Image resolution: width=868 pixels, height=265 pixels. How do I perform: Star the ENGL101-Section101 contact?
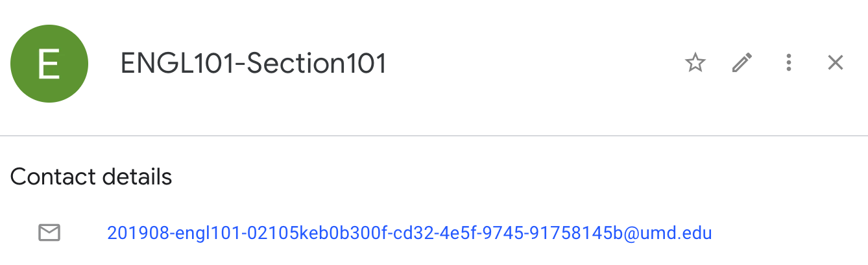(x=695, y=63)
